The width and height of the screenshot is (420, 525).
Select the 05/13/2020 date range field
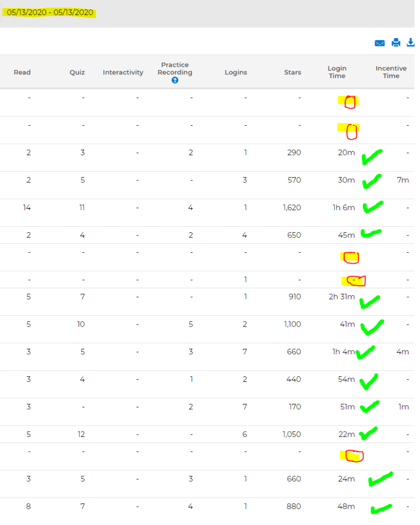[50, 12]
